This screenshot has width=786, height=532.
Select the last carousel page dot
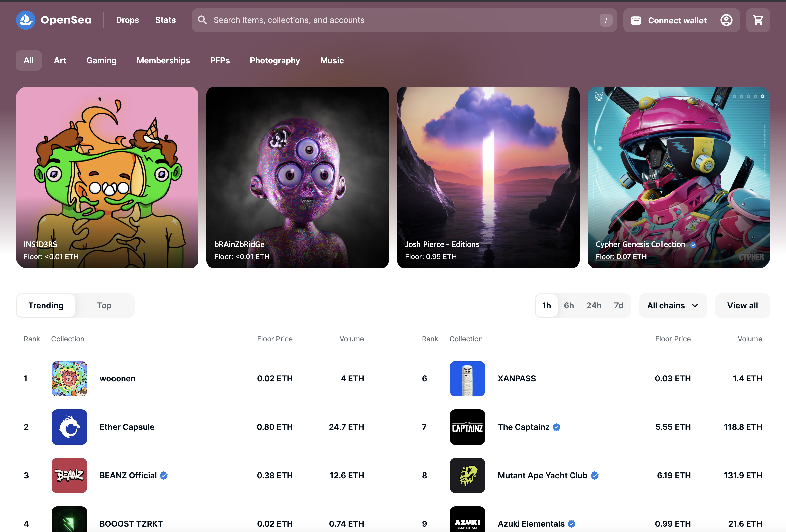pyautogui.click(x=762, y=96)
